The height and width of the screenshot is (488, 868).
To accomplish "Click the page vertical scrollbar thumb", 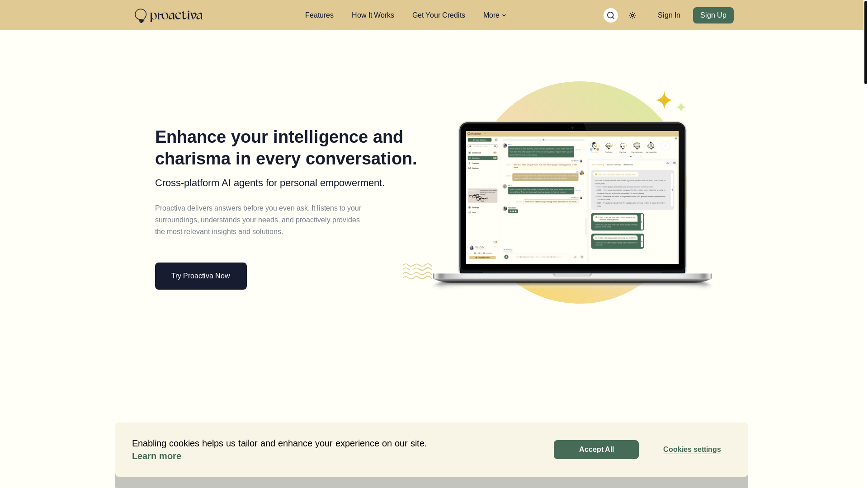I will [866, 42].
